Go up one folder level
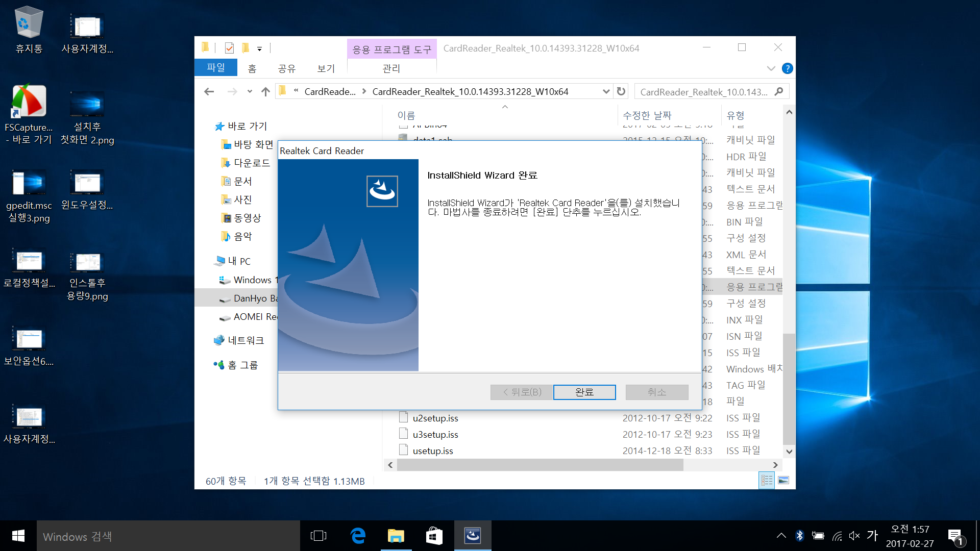This screenshot has width=980, height=551. 265,91
